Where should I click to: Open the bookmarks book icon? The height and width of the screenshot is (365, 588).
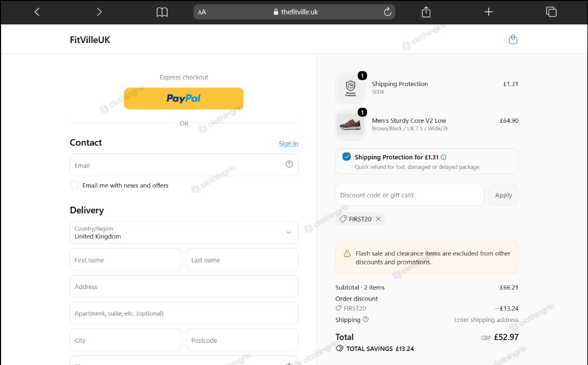coord(162,12)
